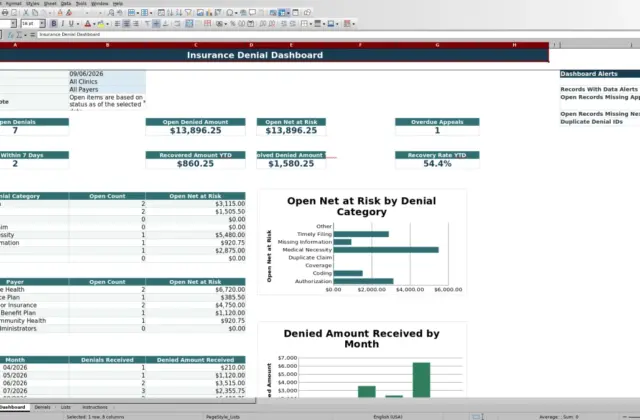This screenshot has height=420, width=640.
Task: Toggle Bold formatting
Action: [x=54, y=24]
